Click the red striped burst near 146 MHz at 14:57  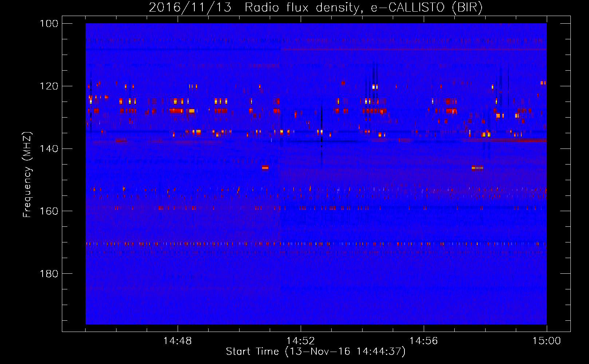point(477,168)
